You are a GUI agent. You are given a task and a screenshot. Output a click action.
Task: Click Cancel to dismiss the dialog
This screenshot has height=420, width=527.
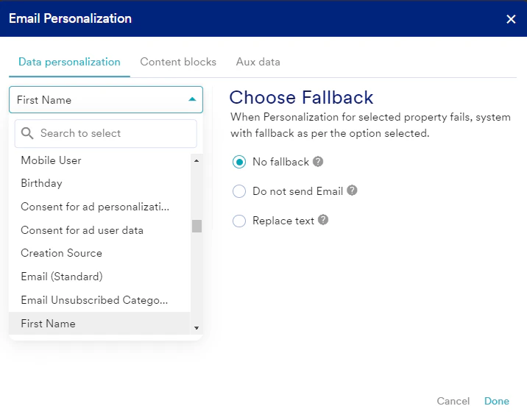tap(453, 401)
